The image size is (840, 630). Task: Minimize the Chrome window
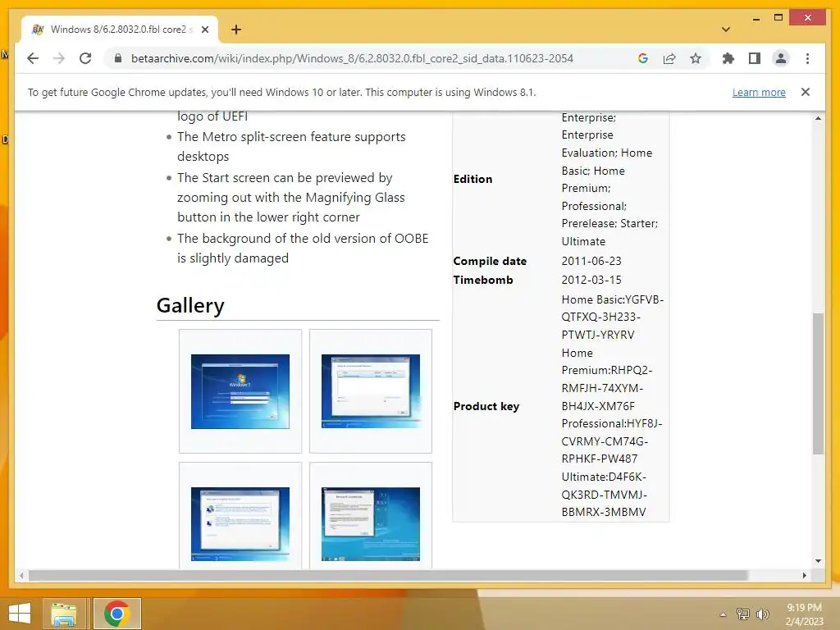point(756,18)
